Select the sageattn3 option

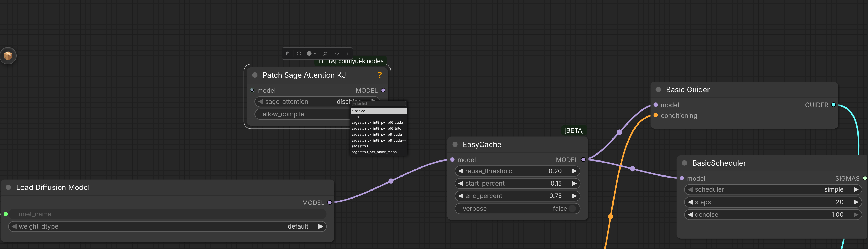379,146
